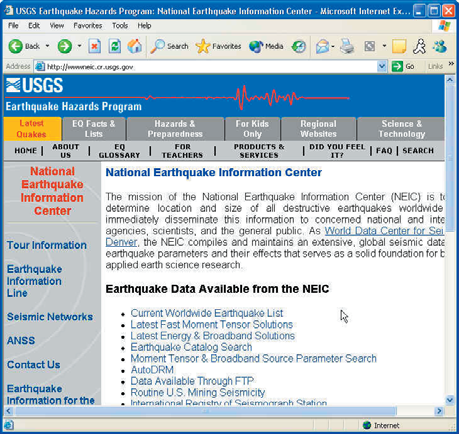Viewport: 459px width, 434px height.
Task: Open the Forward history dropdown arrow
Action: coord(79,46)
